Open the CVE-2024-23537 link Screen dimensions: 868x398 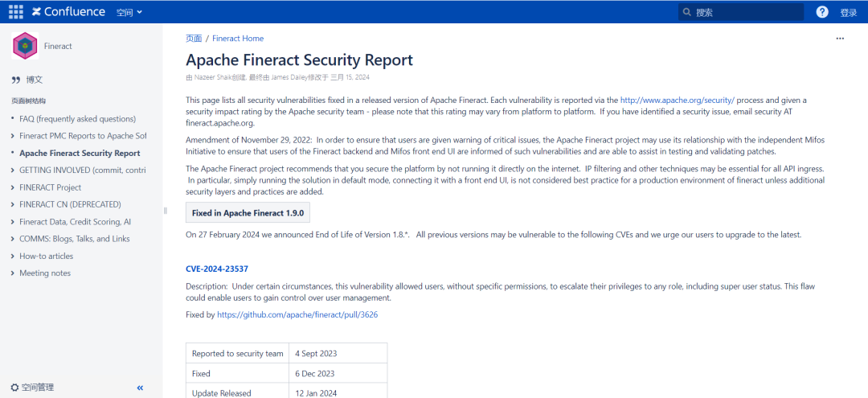[x=217, y=269]
